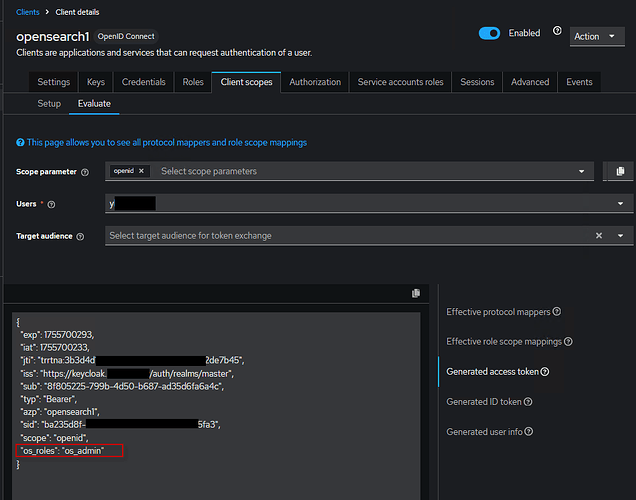Open the Keys tab
The width and height of the screenshot is (636, 500).
[96, 82]
